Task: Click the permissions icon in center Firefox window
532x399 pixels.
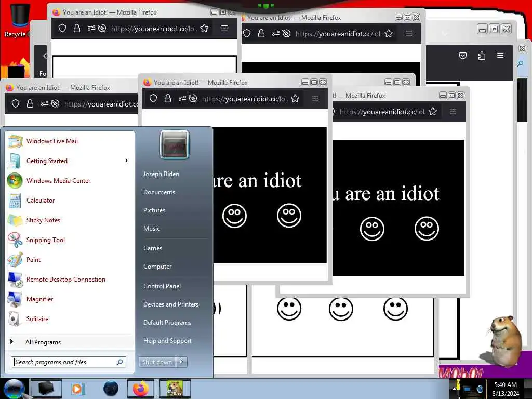Action: [182, 98]
